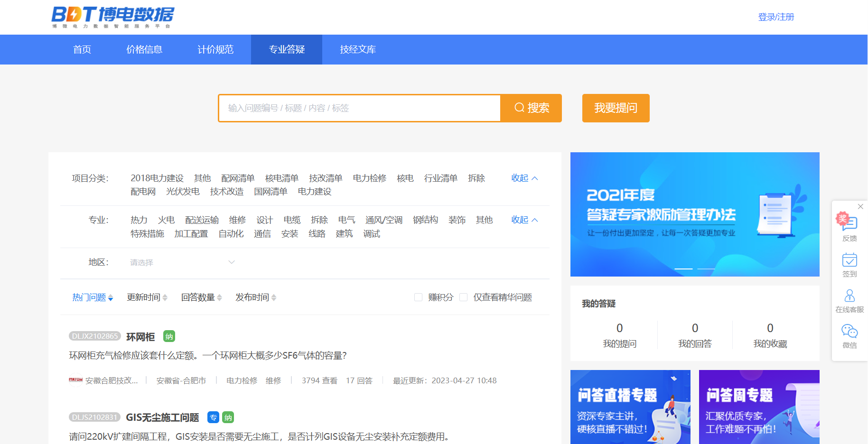868x444 pixels.
Task: Toggle sort arrows beside 热门问题
Action: pos(111,298)
